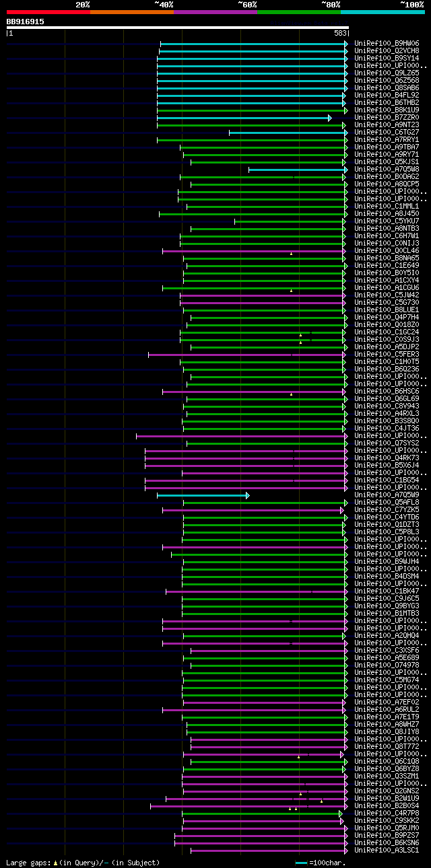Select the UniRef100_A7Q5W9 label
The image size is (431, 868).
coord(386,495)
